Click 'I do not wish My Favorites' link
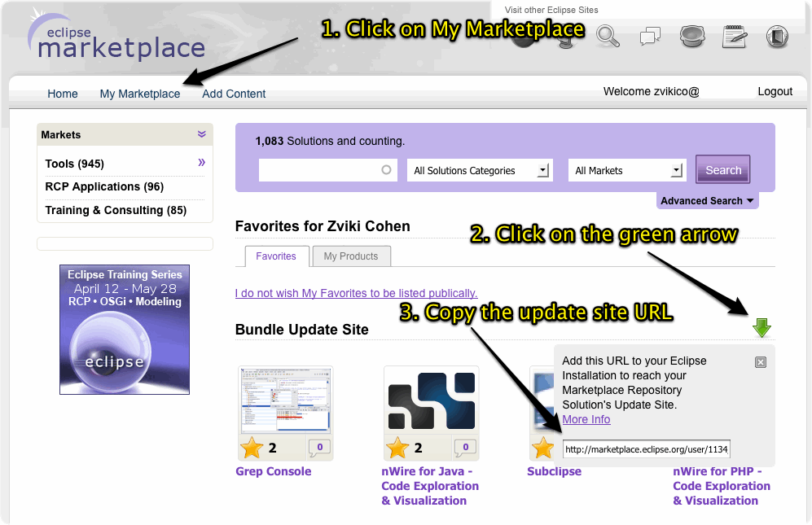 [356, 294]
